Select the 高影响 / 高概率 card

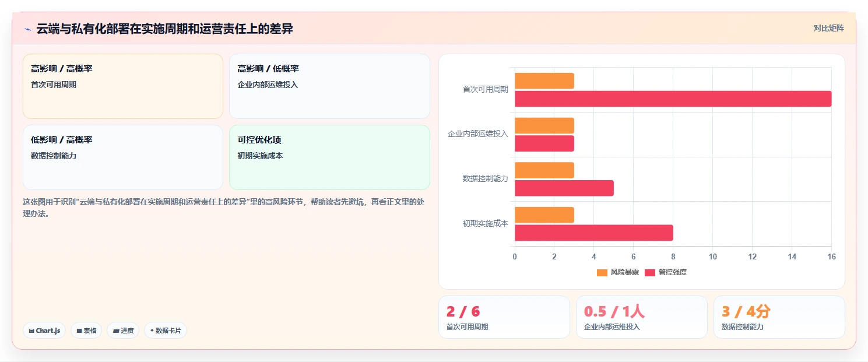pos(123,86)
